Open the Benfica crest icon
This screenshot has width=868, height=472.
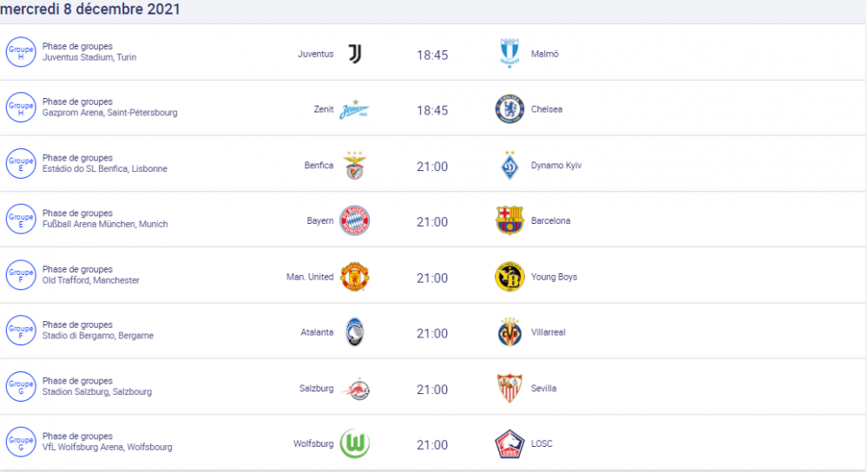tap(354, 166)
